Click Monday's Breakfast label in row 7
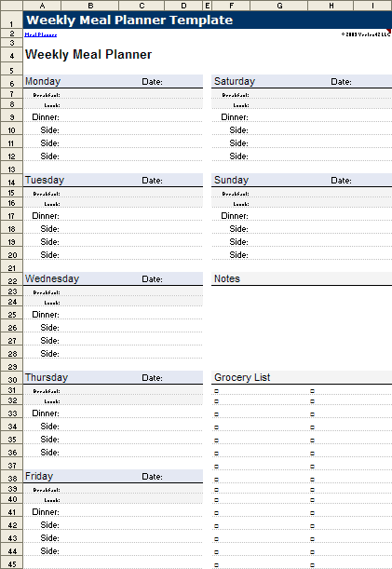 point(47,95)
